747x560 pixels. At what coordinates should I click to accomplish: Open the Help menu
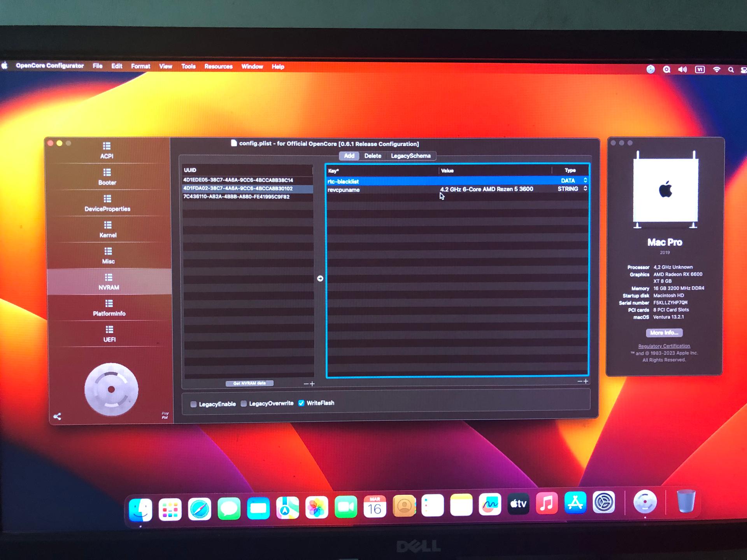pos(278,67)
